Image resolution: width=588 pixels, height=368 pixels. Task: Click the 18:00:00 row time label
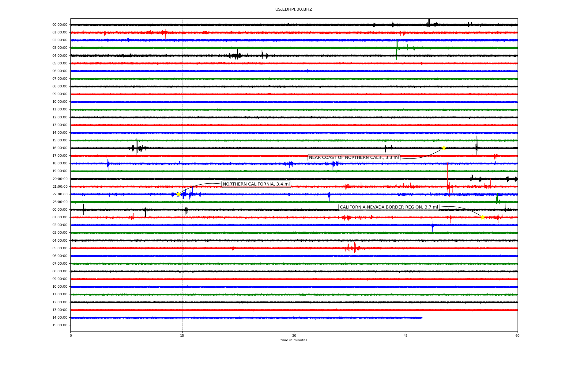pos(60,163)
